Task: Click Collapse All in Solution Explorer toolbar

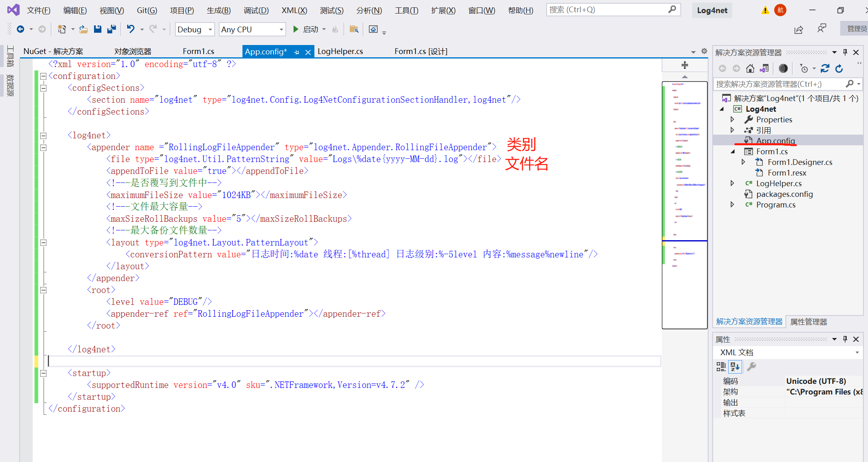Action: click(x=825, y=68)
